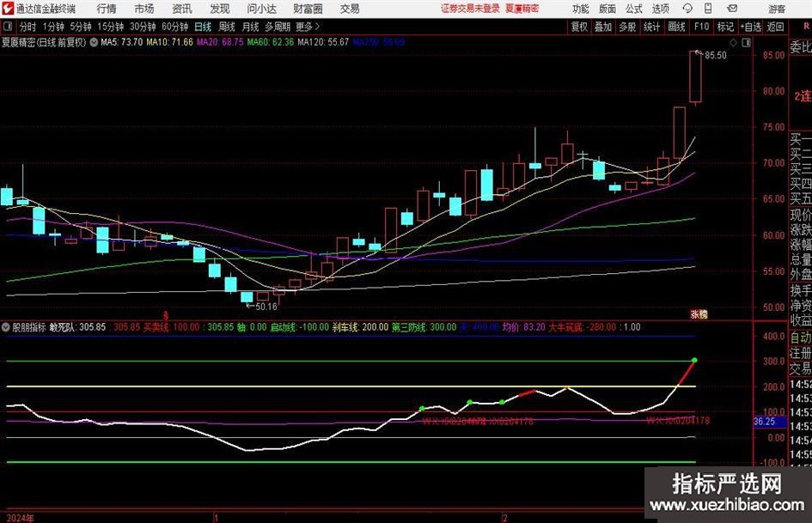Viewport: 812px width, 523px height.
Task: Open the 多周期 multi-period view
Action: pos(278,27)
